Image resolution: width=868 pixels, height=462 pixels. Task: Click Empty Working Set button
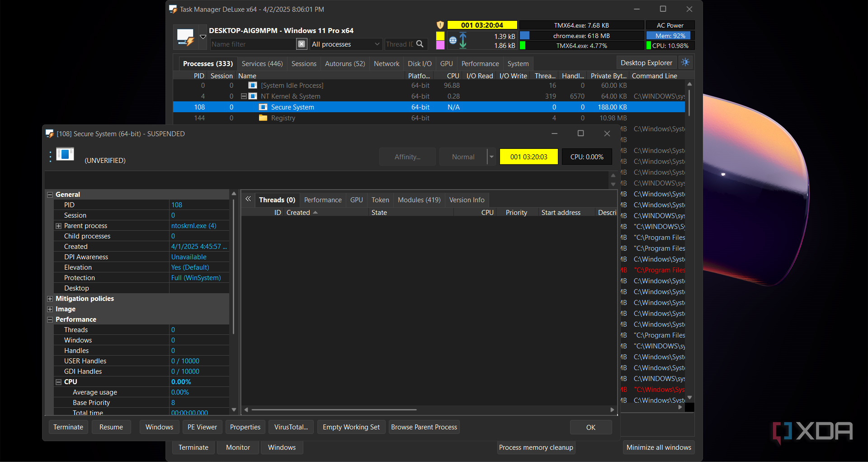(x=351, y=427)
